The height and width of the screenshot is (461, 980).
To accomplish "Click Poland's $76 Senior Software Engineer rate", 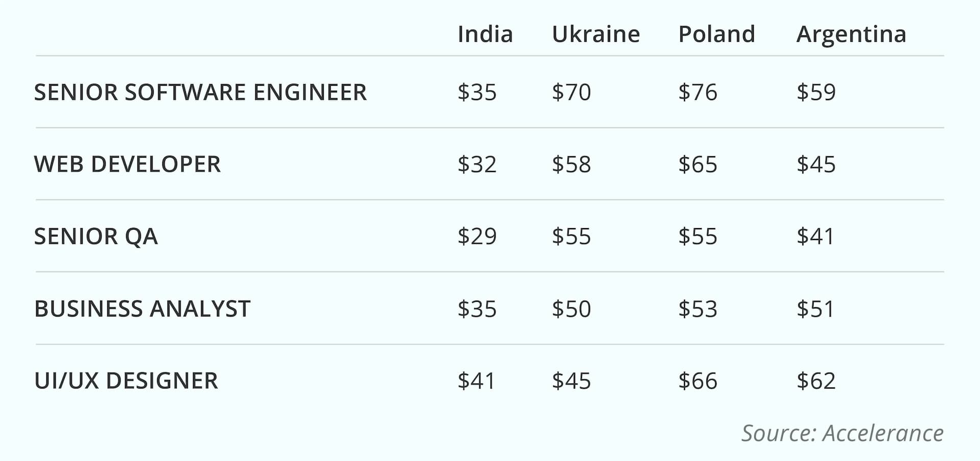I will click(698, 92).
